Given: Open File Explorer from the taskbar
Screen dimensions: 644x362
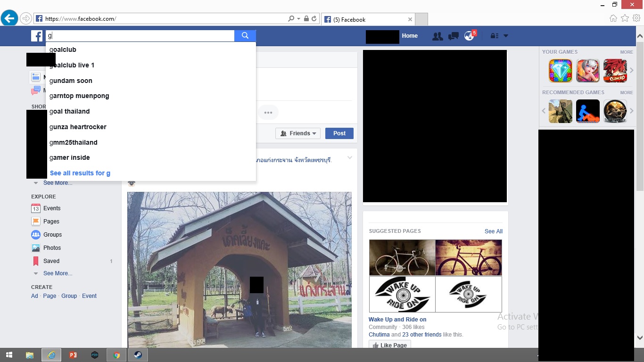Looking at the screenshot, I should click(29, 355).
